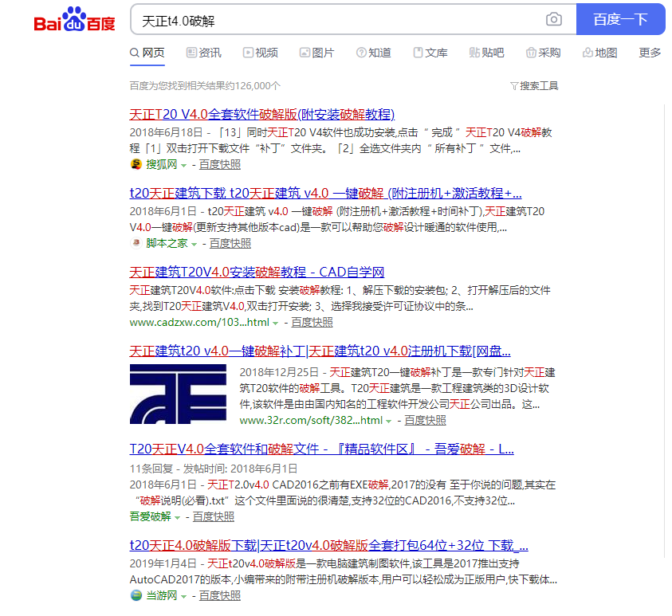
Task: Click the 搜索工具 filter funnel icon
Action: click(x=514, y=86)
